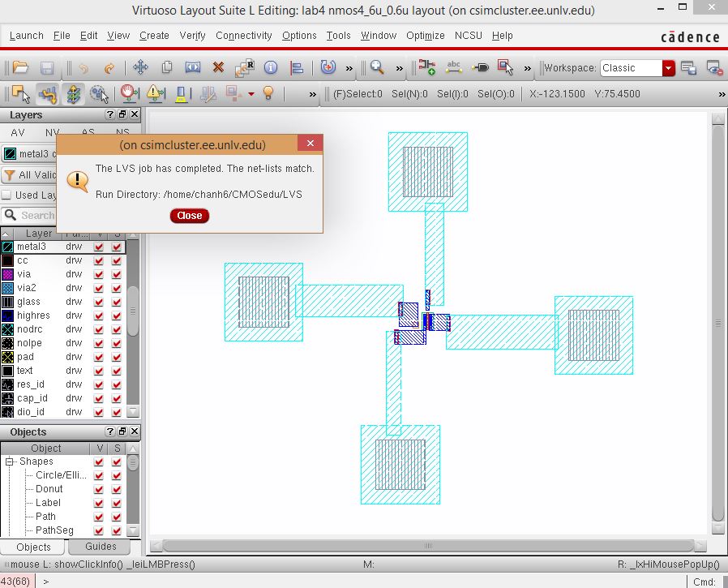Viewport: 728px width, 588px height.
Task: Uncheck visibility for Path in Objects panel
Action: [x=100, y=517]
